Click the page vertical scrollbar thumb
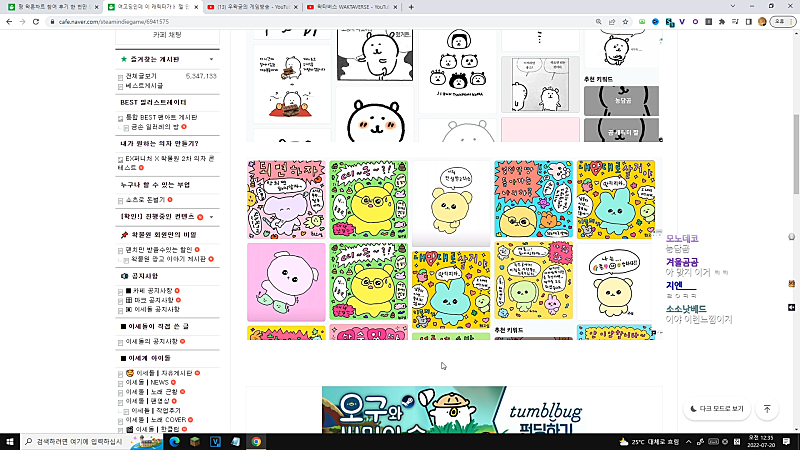This screenshot has width=800, height=450. 796,155
